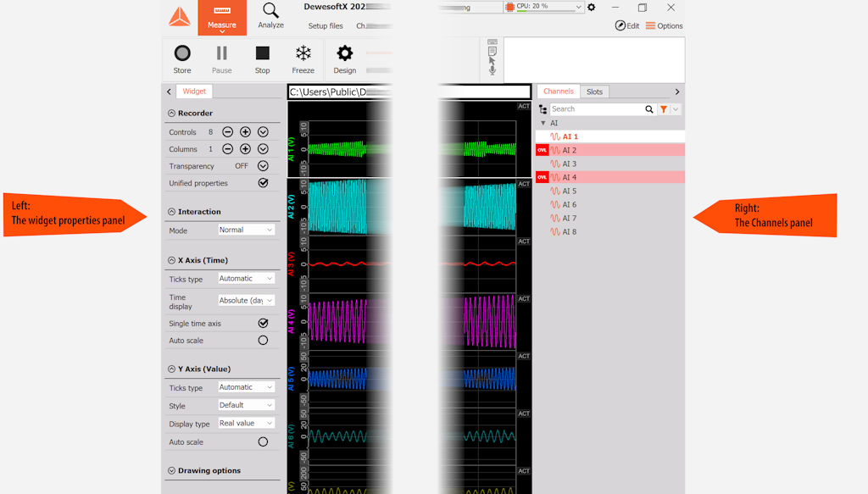Open the Mode dropdown
Viewport: 868px width, 494px height.
246,230
